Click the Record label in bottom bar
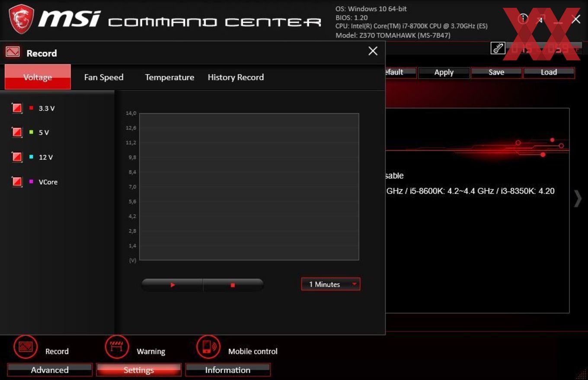This screenshot has height=380, width=588. pos(57,351)
